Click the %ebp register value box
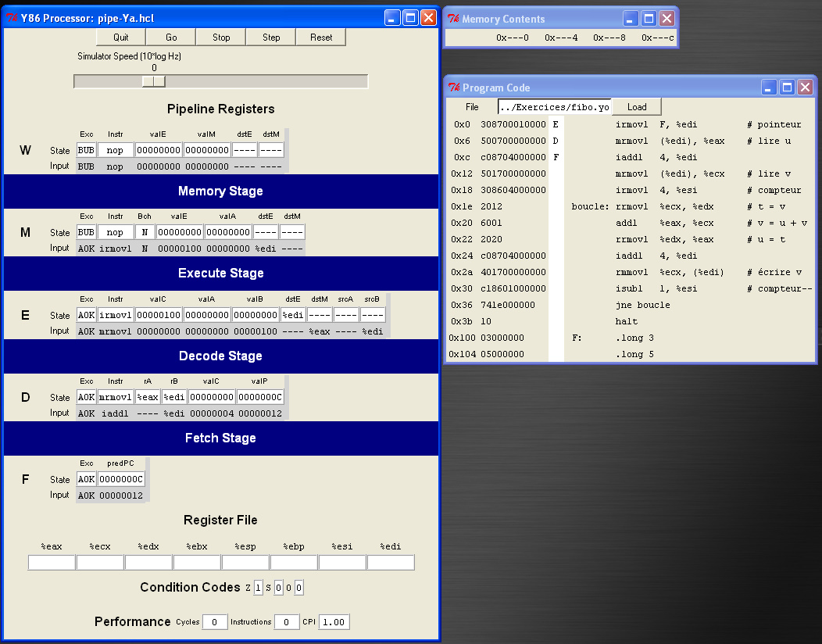Screen dimensions: 822x644 pyautogui.click(x=294, y=562)
